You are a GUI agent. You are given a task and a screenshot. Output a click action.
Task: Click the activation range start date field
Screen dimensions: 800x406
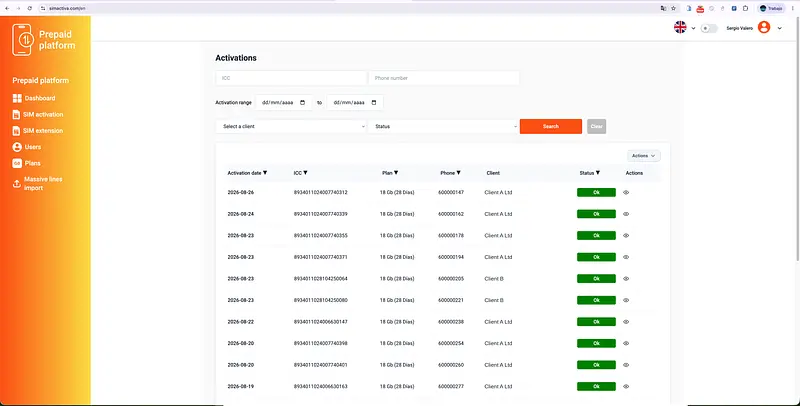tap(283, 103)
